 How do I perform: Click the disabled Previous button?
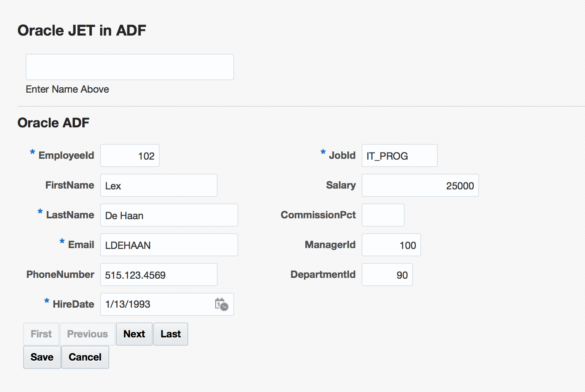(87, 334)
